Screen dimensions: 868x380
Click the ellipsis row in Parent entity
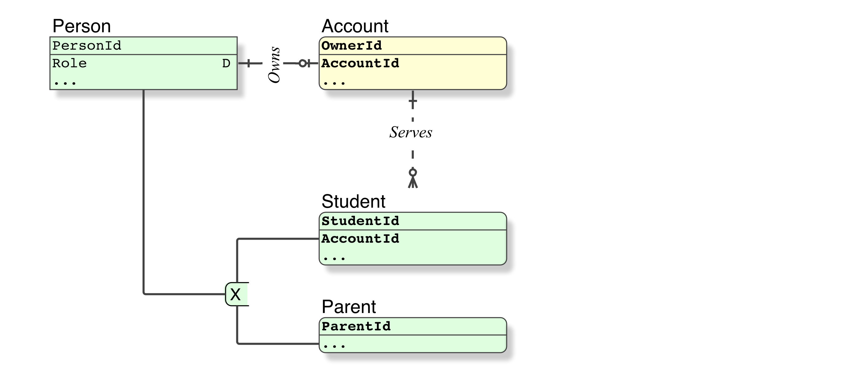click(x=334, y=345)
